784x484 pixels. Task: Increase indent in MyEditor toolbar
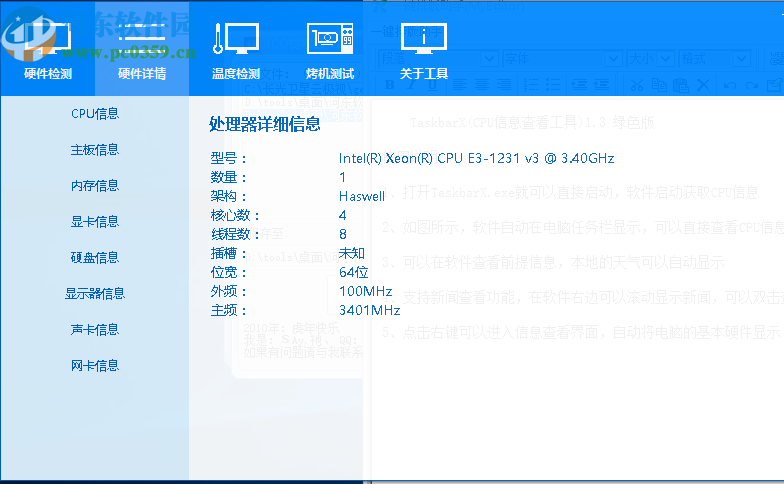[602, 85]
